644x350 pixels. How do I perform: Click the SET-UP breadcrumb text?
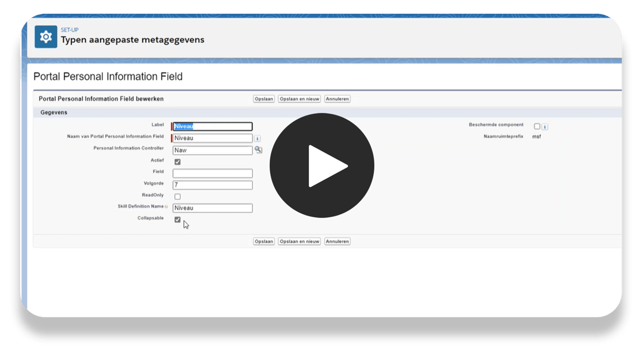tap(70, 30)
